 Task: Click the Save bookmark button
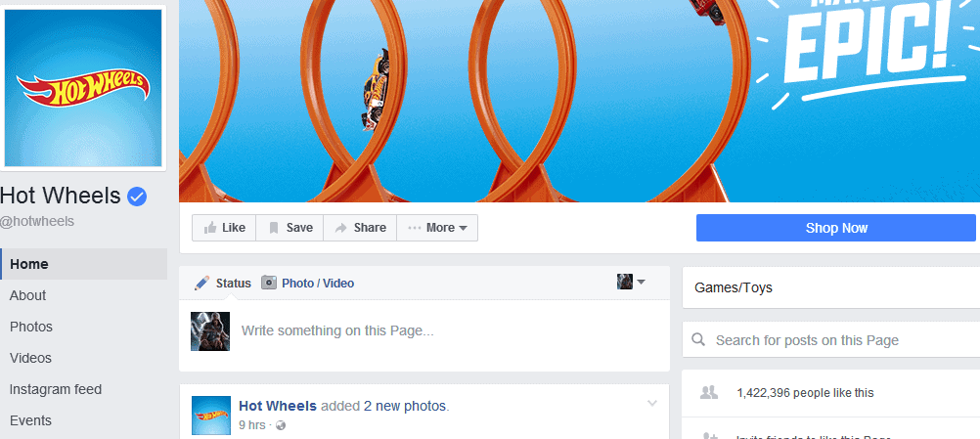coord(290,228)
